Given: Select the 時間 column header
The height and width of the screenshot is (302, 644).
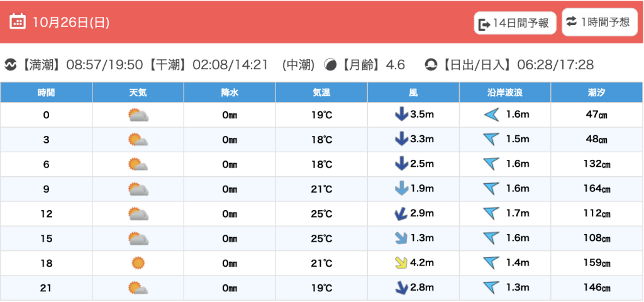Looking at the screenshot, I should point(46,92).
